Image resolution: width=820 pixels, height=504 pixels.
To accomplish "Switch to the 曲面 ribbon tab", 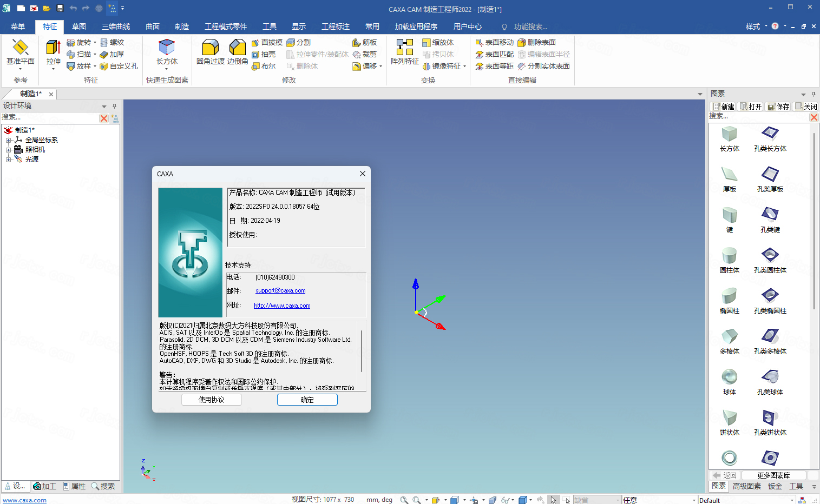I will [x=153, y=26].
